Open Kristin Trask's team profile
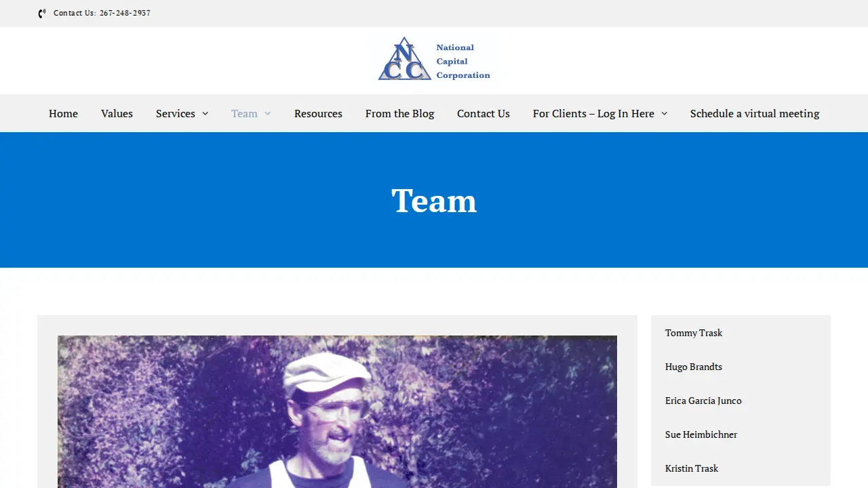This screenshot has width=868, height=488. (x=692, y=468)
